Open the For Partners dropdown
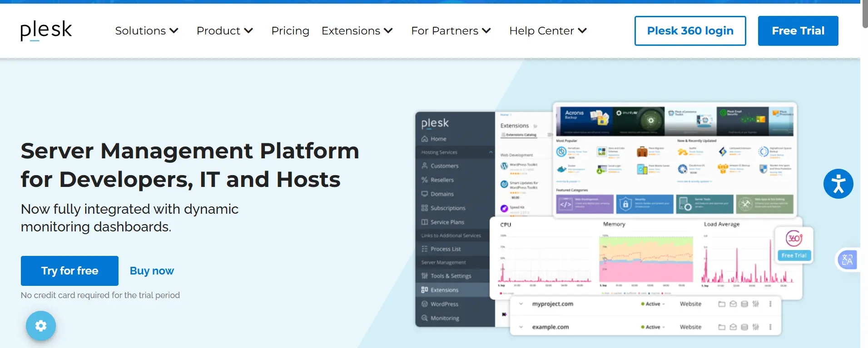Screen dimensions: 868x348 451,31
